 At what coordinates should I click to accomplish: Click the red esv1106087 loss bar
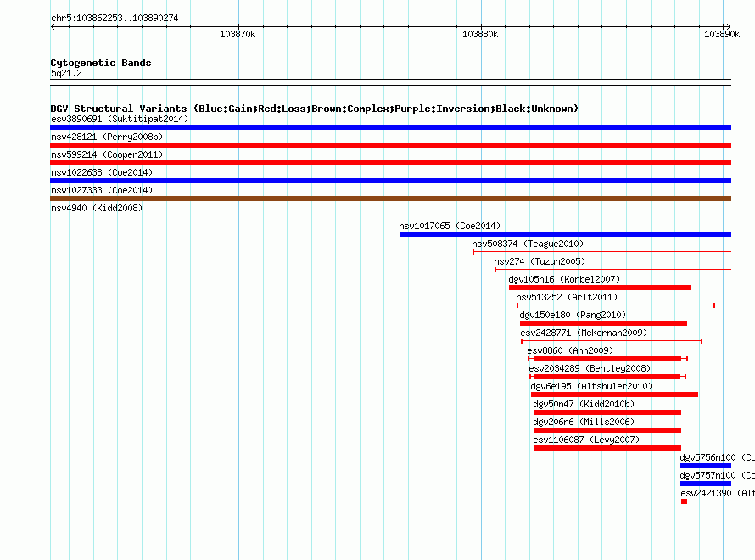coord(607,448)
